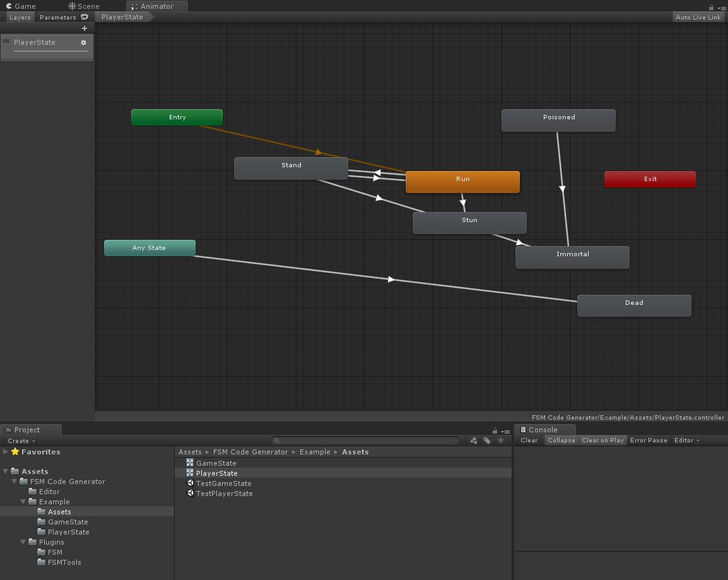Switch to the Parameters tab
The width and height of the screenshot is (728, 580).
pyautogui.click(x=57, y=17)
